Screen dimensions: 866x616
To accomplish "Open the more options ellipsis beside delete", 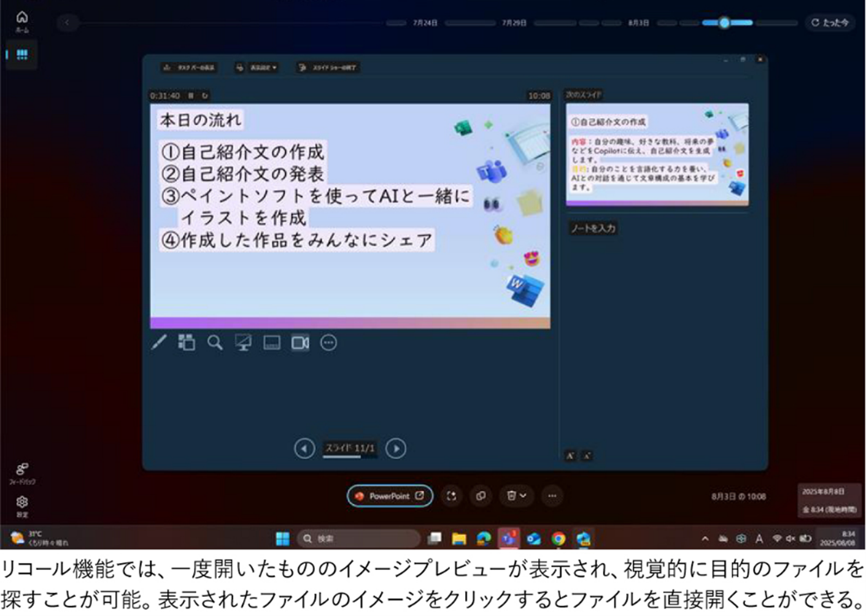I will [x=552, y=496].
